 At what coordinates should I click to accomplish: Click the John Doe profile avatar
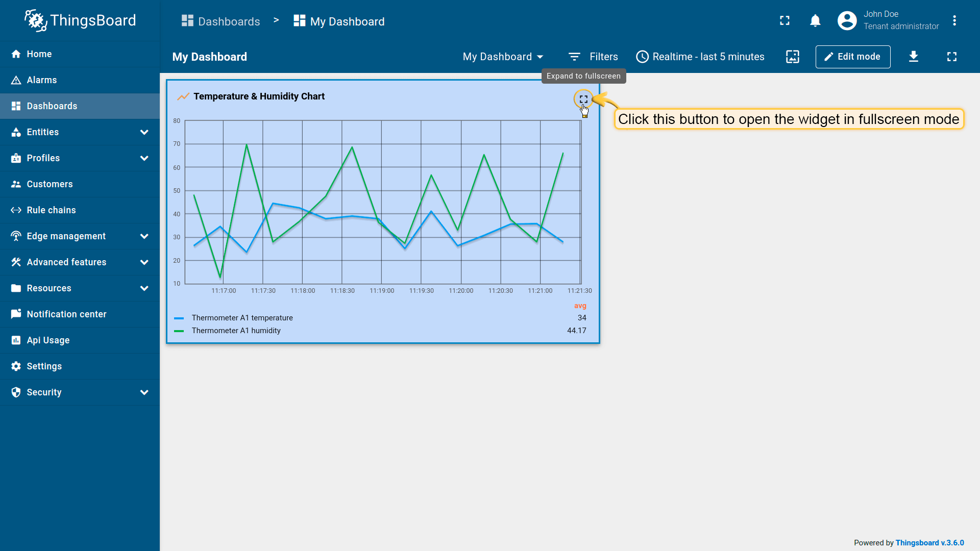point(847,21)
